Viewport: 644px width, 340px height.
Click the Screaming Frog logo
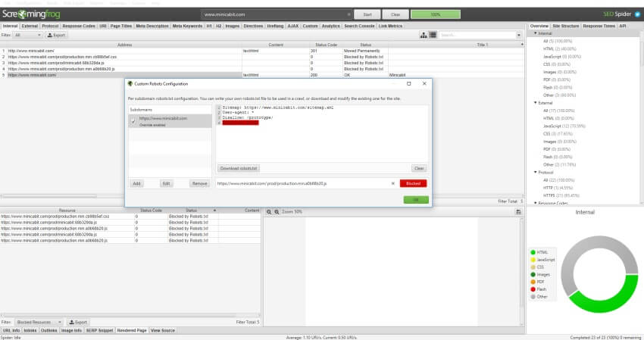click(31, 14)
